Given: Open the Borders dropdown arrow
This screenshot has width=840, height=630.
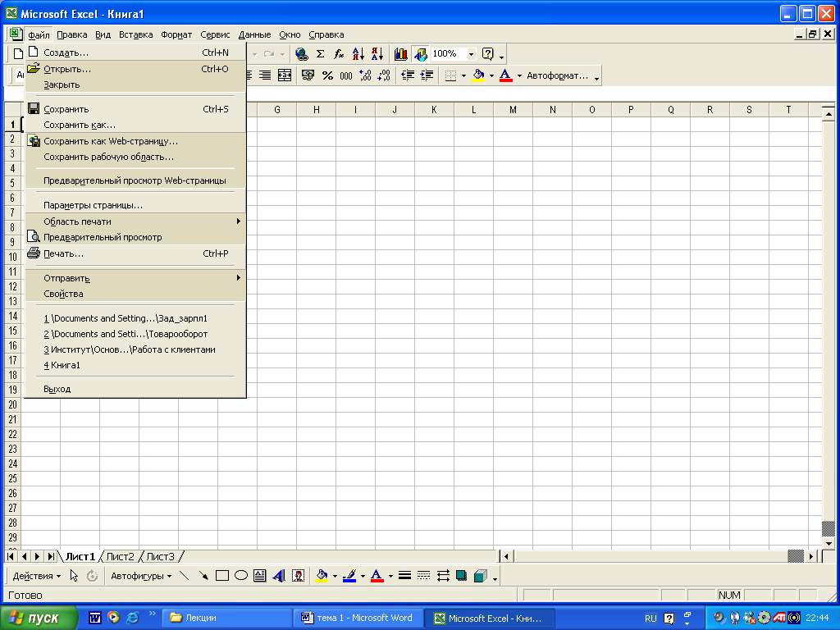Looking at the screenshot, I should [464, 75].
